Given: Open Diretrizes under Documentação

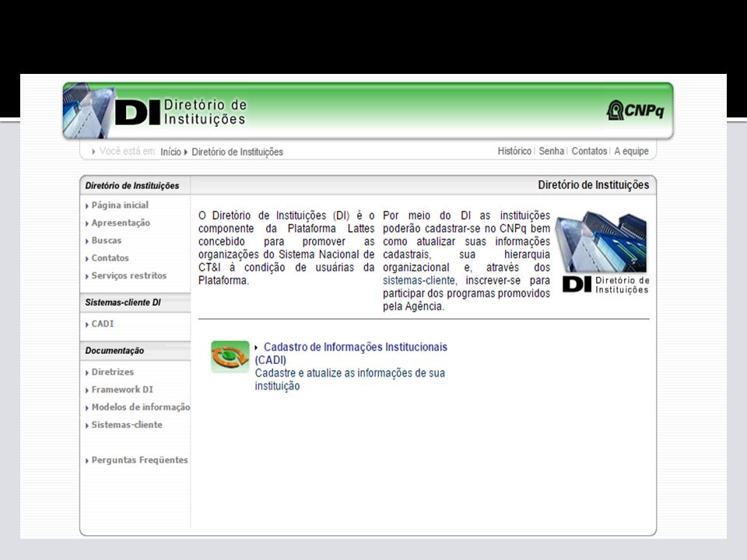Looking at the screenshot, I should (112, 372).
